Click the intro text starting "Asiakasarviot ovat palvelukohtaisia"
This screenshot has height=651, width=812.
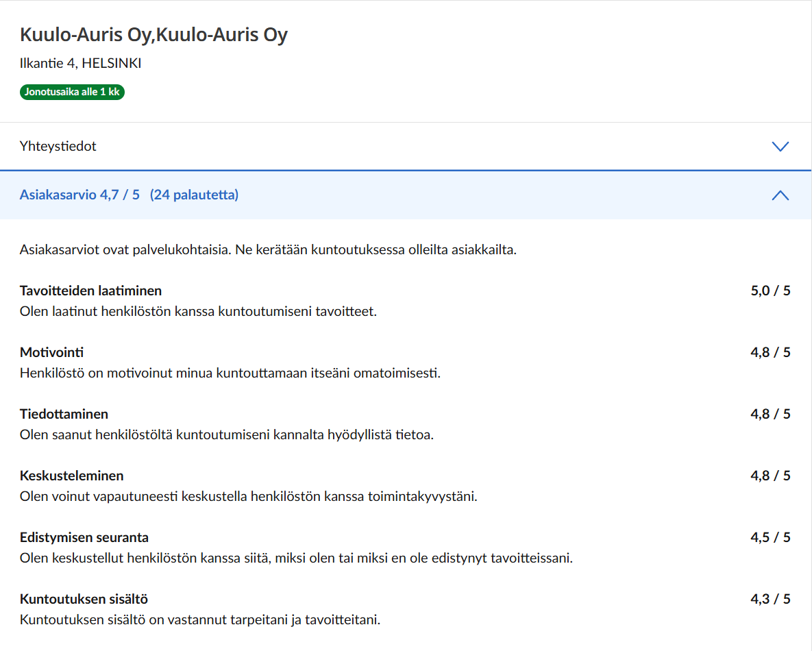(268, 249)
